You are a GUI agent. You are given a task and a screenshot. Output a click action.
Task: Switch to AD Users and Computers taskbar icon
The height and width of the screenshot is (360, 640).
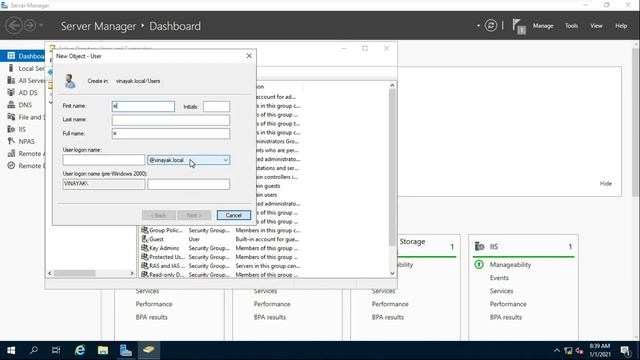[149, 351]
